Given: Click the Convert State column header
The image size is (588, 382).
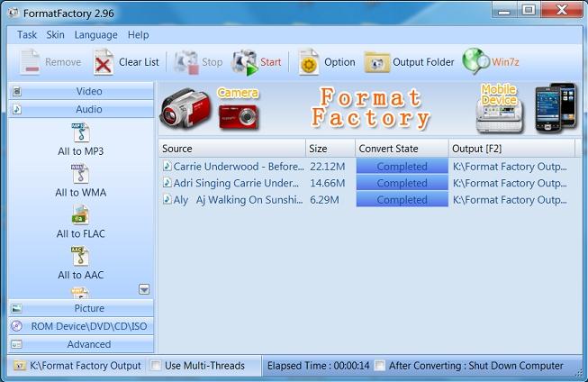Looking at the screenshot, I should coord(402,149).
